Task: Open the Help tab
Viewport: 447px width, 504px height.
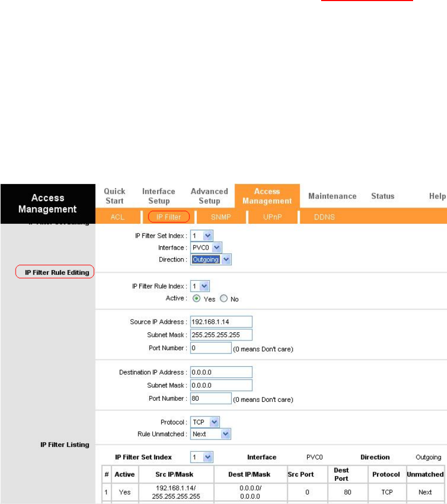Action: coord(437,196)
